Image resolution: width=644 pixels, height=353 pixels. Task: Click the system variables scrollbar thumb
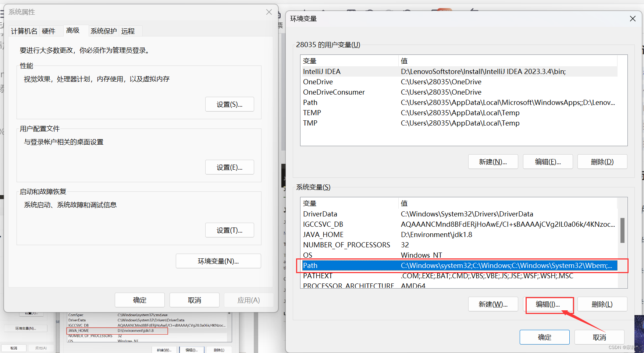coord(622,230)
